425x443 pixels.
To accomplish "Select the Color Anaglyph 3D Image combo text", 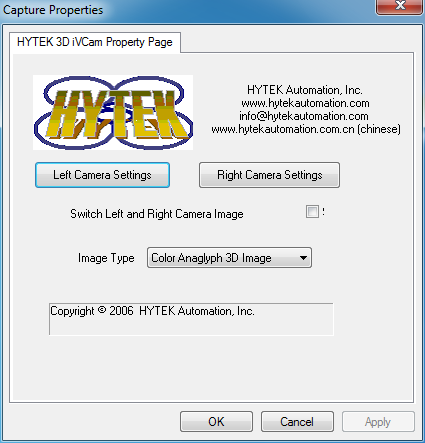I will (x=211, y=258).
